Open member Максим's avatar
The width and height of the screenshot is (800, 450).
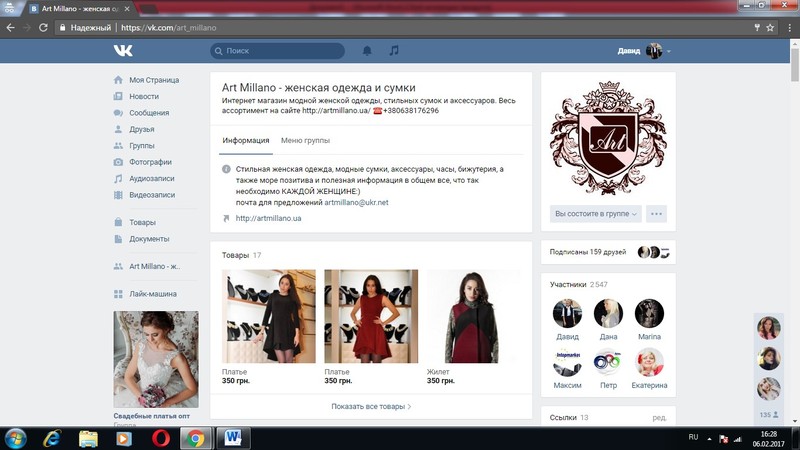tap(567, 362)
